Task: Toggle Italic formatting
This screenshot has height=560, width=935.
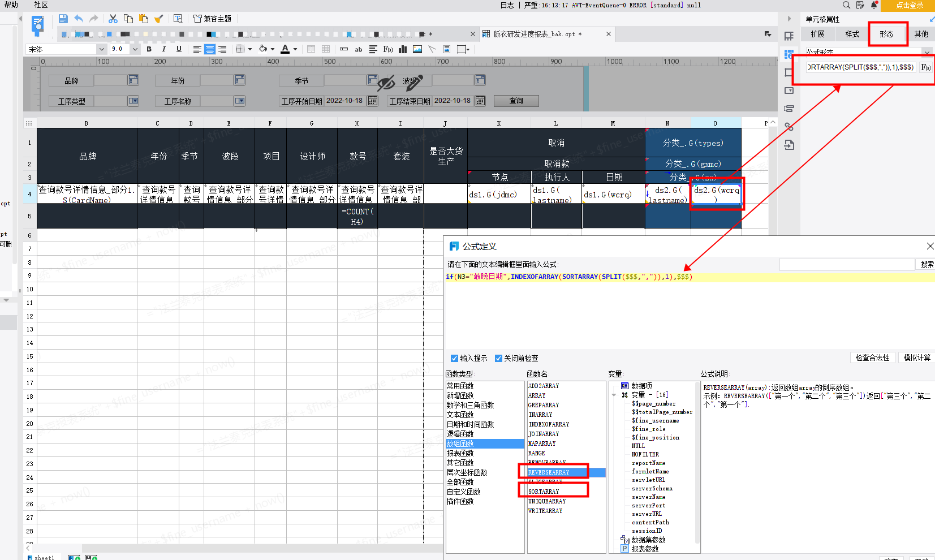Action: [x=164, y=49]
